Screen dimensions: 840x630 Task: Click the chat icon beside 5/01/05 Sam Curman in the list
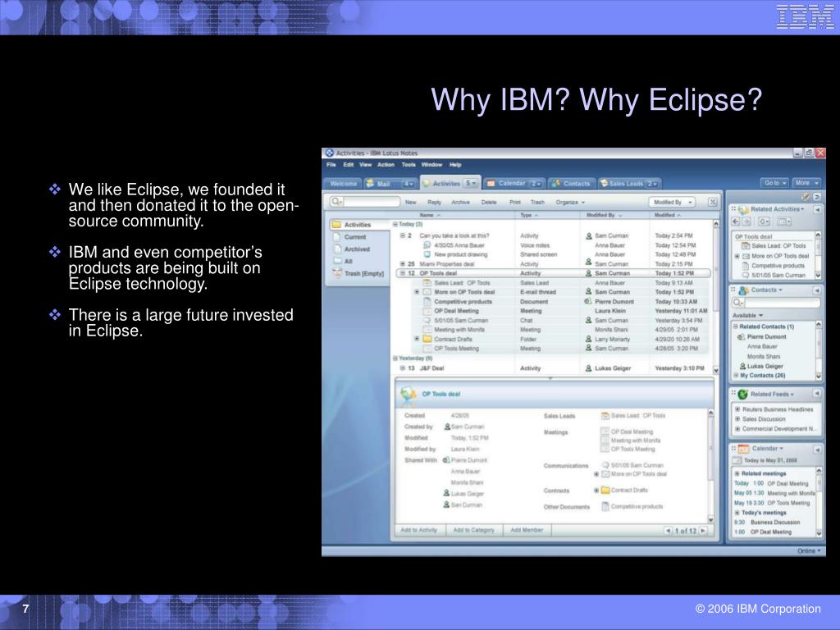point(427,321)
